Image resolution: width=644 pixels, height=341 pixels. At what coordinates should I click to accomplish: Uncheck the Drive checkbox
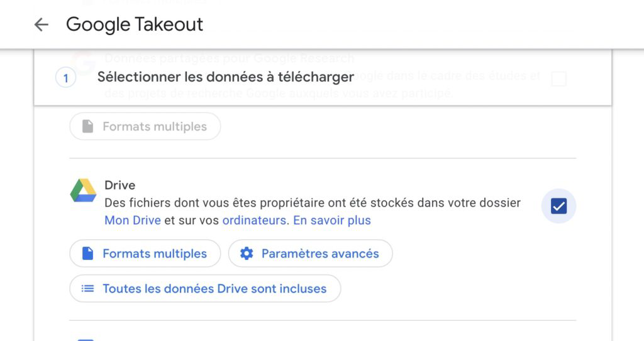point(558,206)
